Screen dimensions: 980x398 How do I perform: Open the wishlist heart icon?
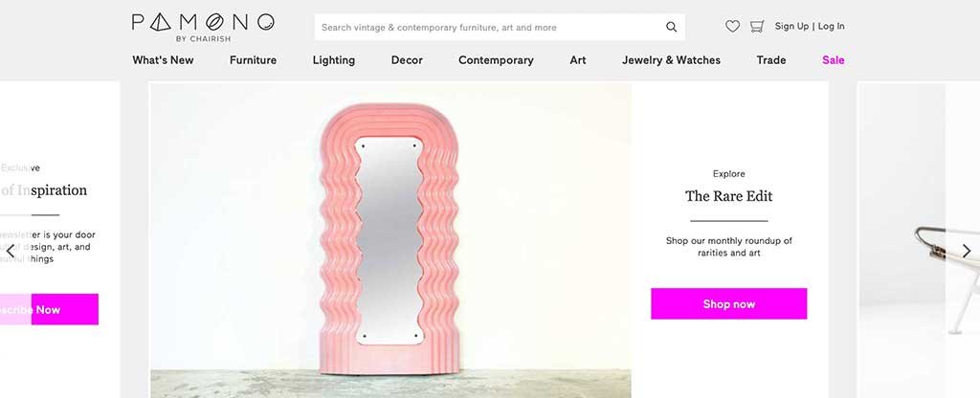pyautogui.click(x=732, y=27)
